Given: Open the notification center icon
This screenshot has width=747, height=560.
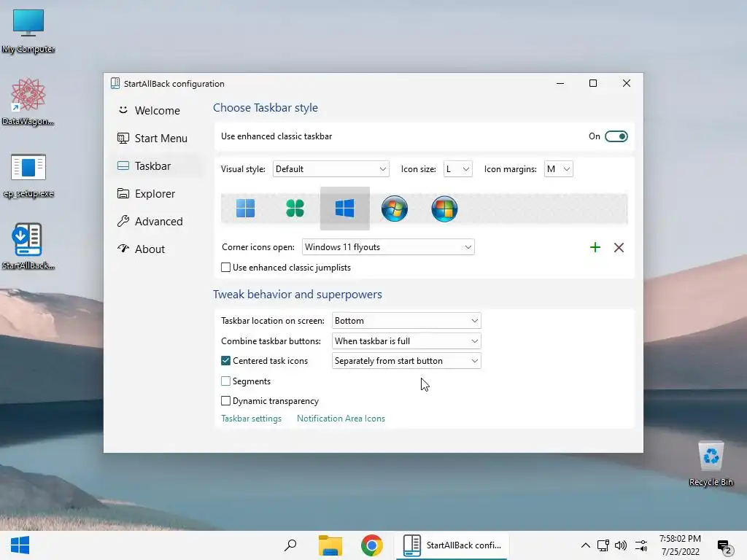Looking at the screenshot, I should click(724, 547).
